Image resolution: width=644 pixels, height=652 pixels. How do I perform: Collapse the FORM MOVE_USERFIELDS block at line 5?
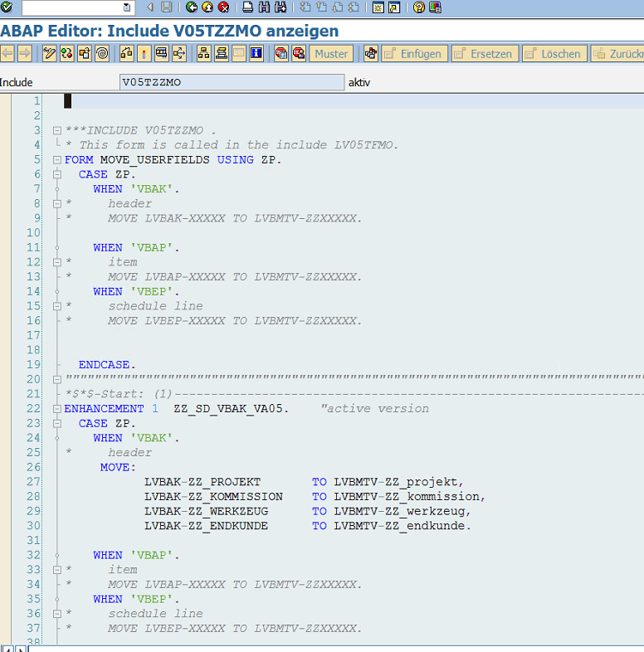57,159
